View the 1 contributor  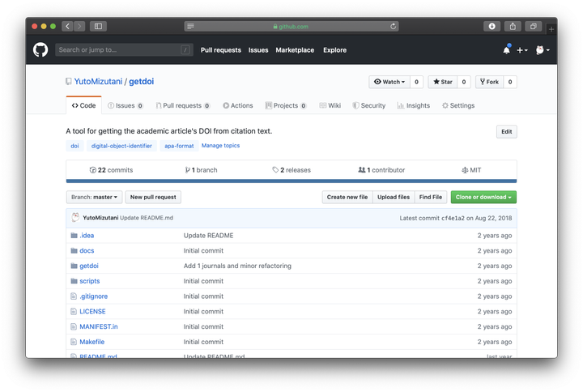pyautogui.click(x=381, y=170)
